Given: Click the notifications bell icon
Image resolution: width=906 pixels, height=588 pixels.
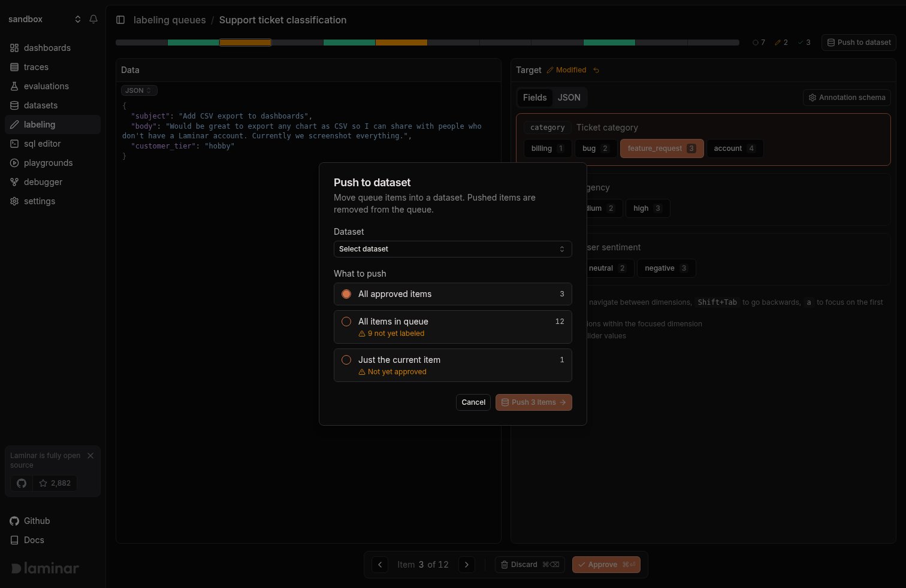Looking at the screenshot, I should click(93, 19).
